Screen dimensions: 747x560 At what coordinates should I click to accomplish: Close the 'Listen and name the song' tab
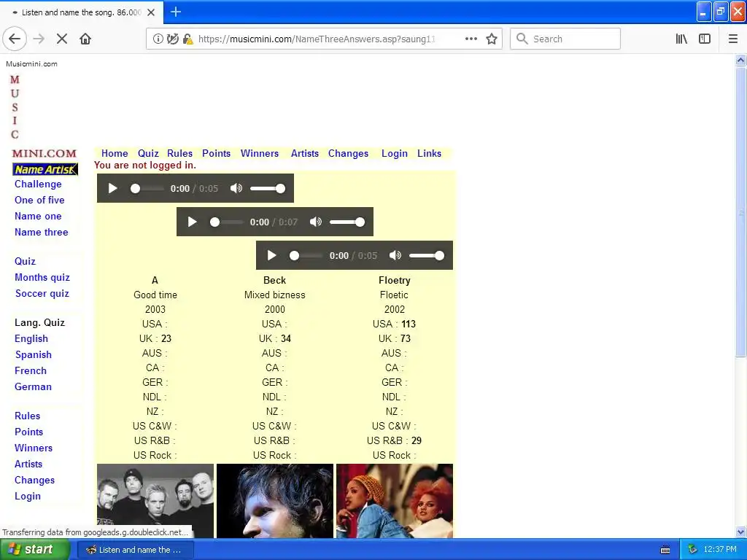(x=151, y=12)
